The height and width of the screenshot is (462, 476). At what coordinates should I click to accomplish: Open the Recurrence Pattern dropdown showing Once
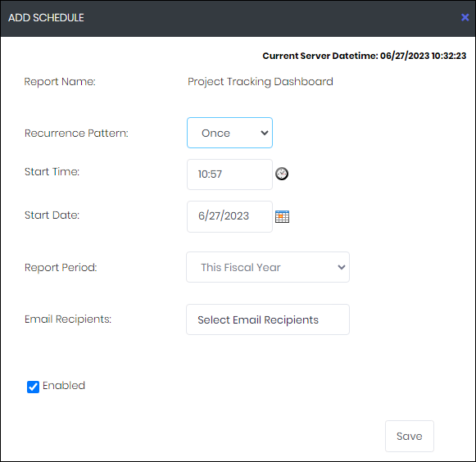point(229,133)
